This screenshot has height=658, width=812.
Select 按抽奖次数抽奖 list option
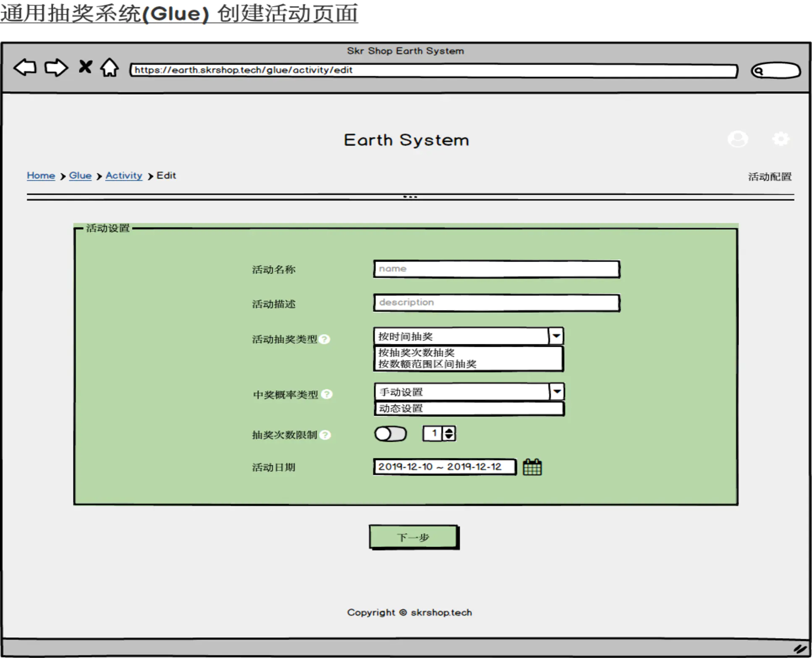[416, 353]
